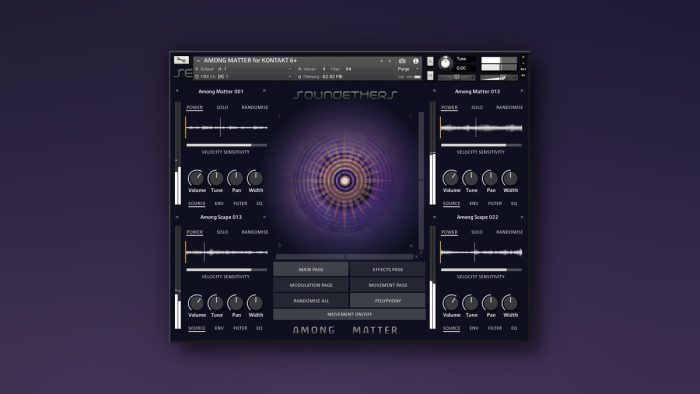Screen dimensions: 700x394
Task: Click Velocity Sensitivity slider of Among Scape 022
Action: coord(481,270)
